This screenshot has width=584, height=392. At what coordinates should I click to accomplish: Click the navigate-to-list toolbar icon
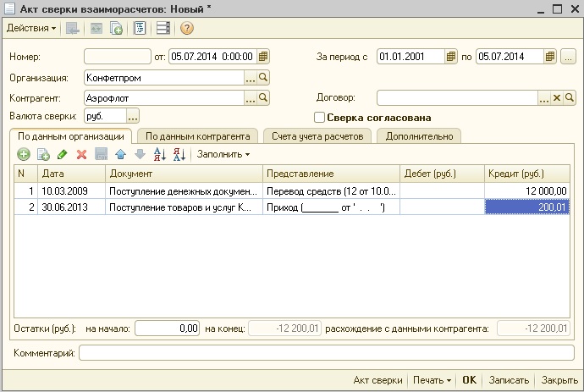point(73,28)
